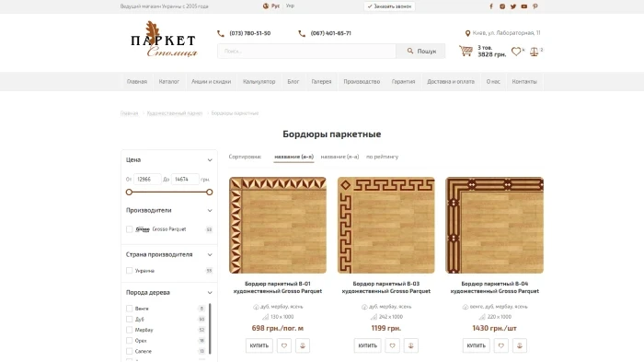Tick Сапеле wood species checkbox
This screenshot has width=644, height=362.
pos(130,351)
